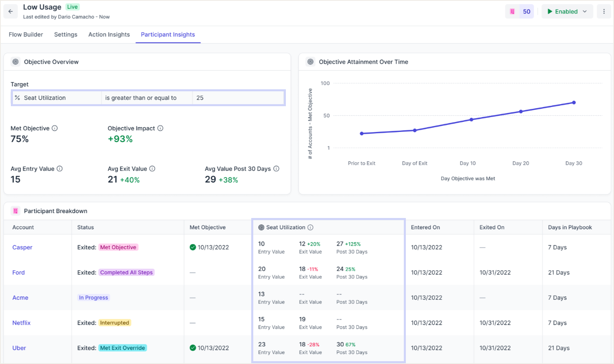Open the Uber account link

(x=19, y=348)
